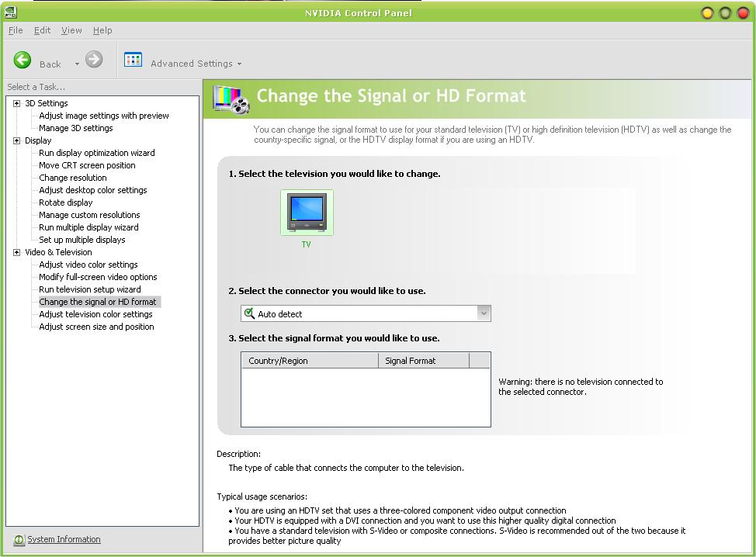The height and width of the screenshot is (557, 756).
Task: Click the Display category label
Action: point(38,140)
